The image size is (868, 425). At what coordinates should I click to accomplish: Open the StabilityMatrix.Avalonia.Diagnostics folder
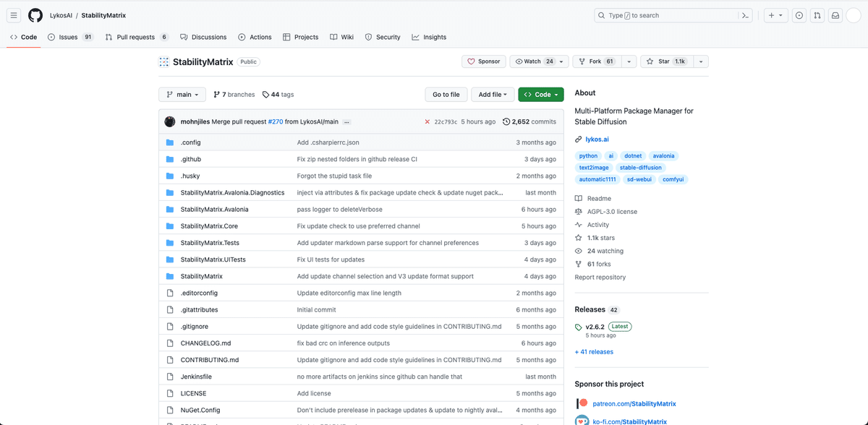tap(232, 192)
